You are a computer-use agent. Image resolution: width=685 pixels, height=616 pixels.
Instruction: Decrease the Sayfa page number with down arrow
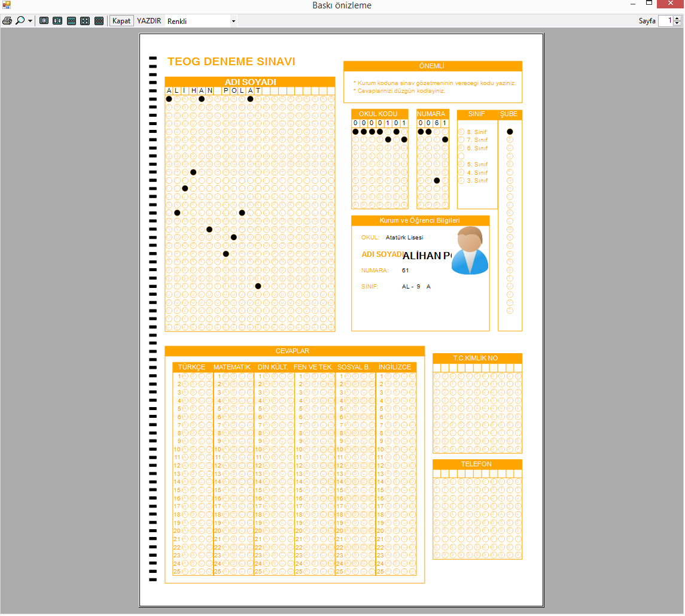pyautogui.click(x=677, y=23)
